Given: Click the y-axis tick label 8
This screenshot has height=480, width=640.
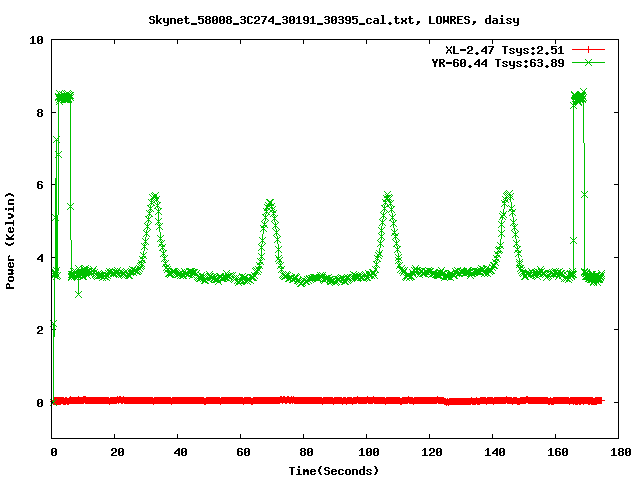Looking at the screenshot, I should point(40,113).
